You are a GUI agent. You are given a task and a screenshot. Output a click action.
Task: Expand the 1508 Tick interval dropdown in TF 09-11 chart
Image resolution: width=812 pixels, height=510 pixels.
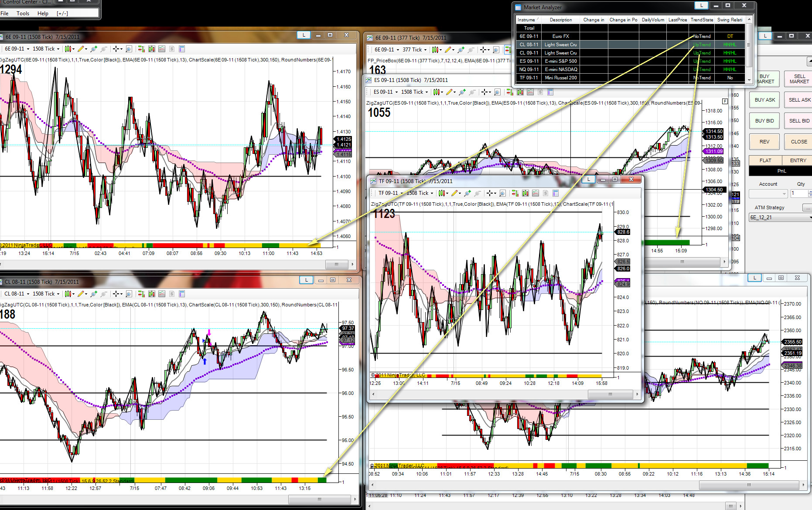[x=420, y=193]
